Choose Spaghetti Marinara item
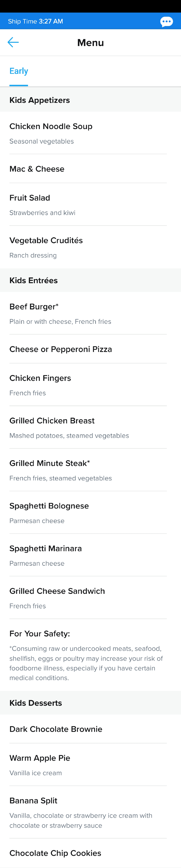The width and height of the screenshot is (181, 868). [90, 555]
